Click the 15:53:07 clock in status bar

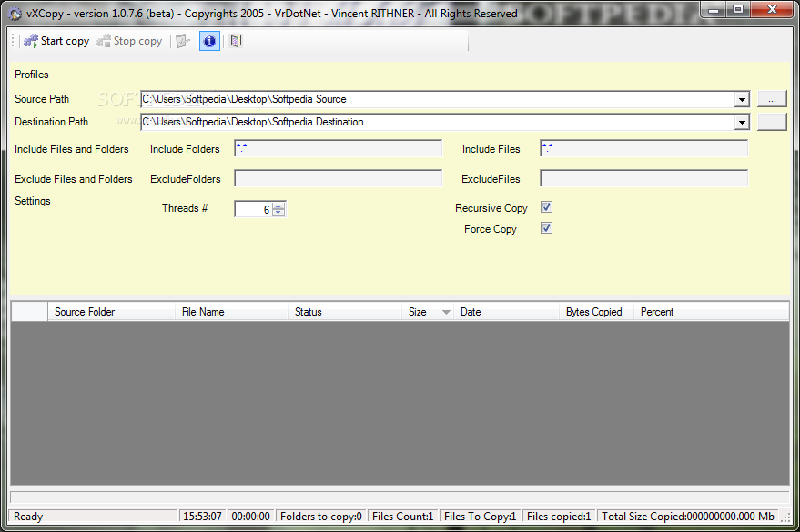[x=202, y=517]
